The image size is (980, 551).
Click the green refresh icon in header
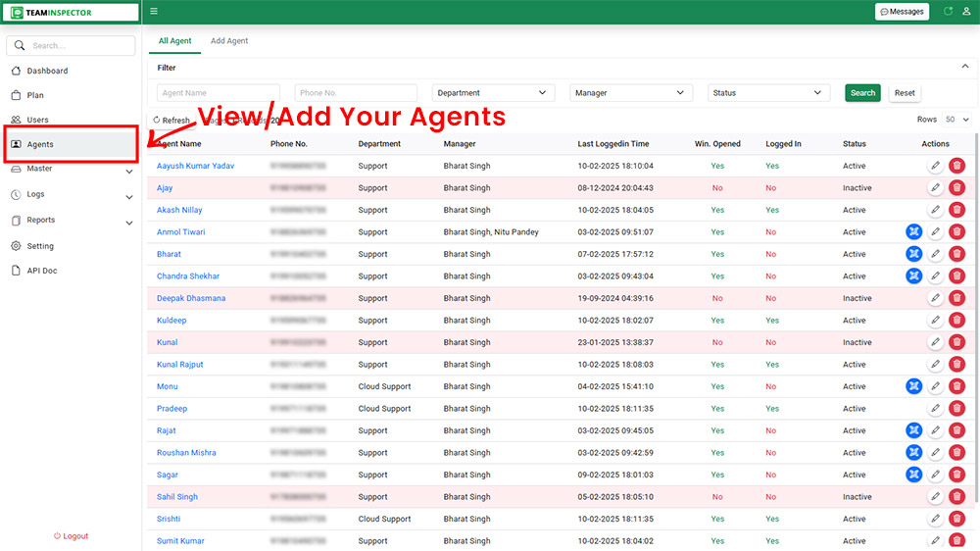[x=947, y=12]
